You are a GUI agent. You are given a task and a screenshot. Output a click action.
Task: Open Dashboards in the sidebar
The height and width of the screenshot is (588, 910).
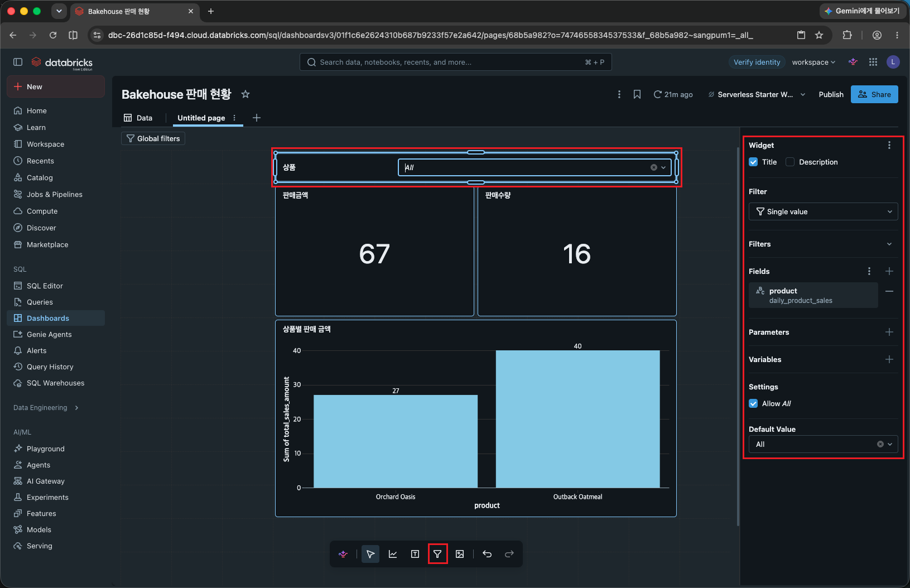pyautogui.click(x=56, y=318)
